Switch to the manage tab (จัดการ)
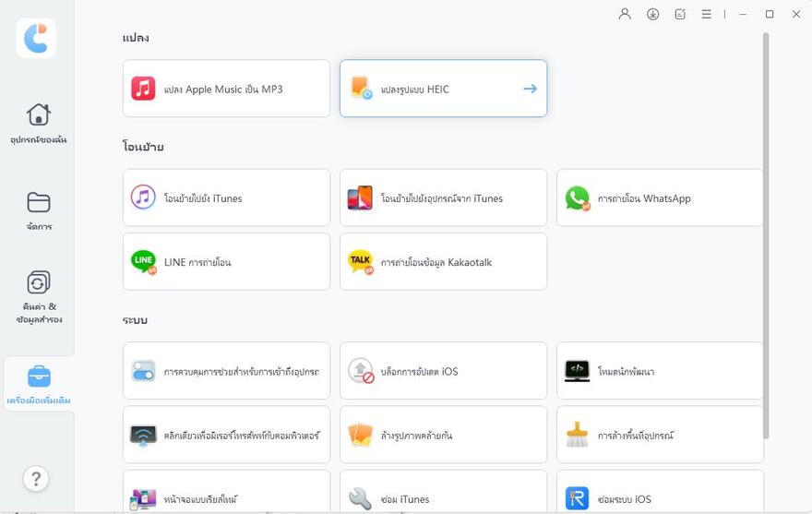The width and height of the screenshot is (812, 514). tap(38, 210)
